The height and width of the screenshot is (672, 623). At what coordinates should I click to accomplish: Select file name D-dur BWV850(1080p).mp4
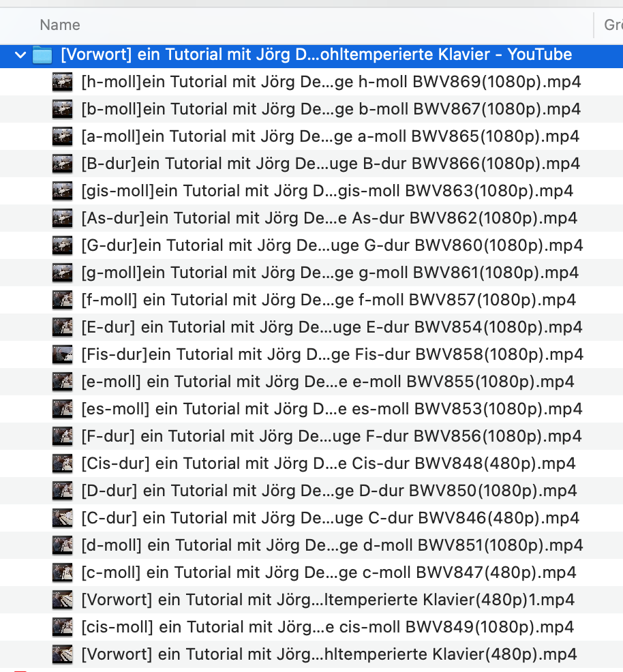pyautogui.click(x=329, y=491)
